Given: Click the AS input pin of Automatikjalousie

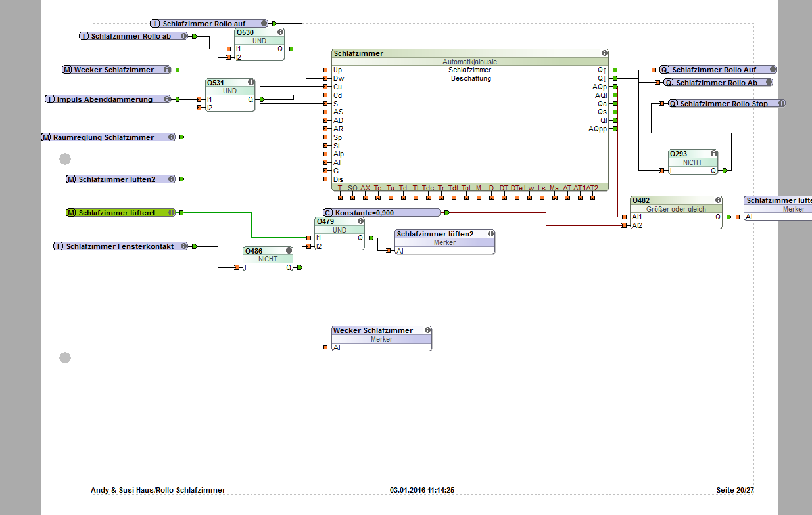Looking at the screenshot, I should (325, 112).
